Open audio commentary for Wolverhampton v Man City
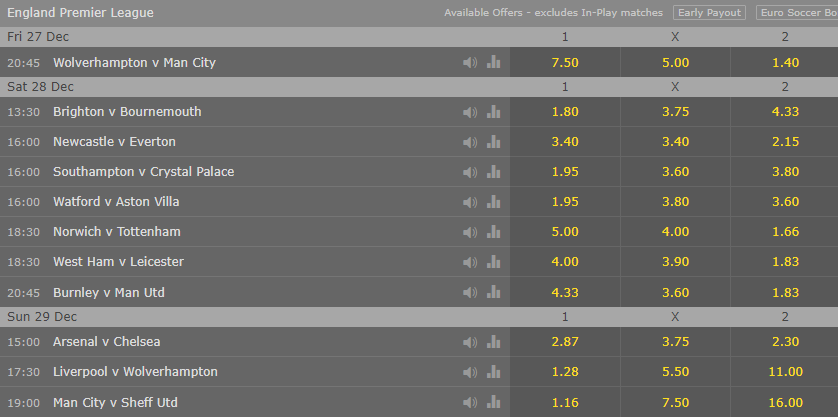The image size is (838, 417). click(470, 63)
